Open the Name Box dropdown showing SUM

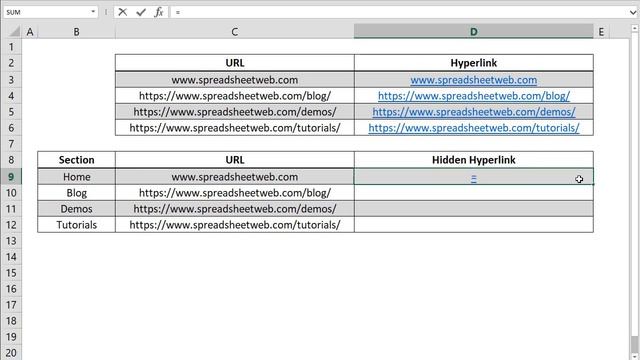93,12
